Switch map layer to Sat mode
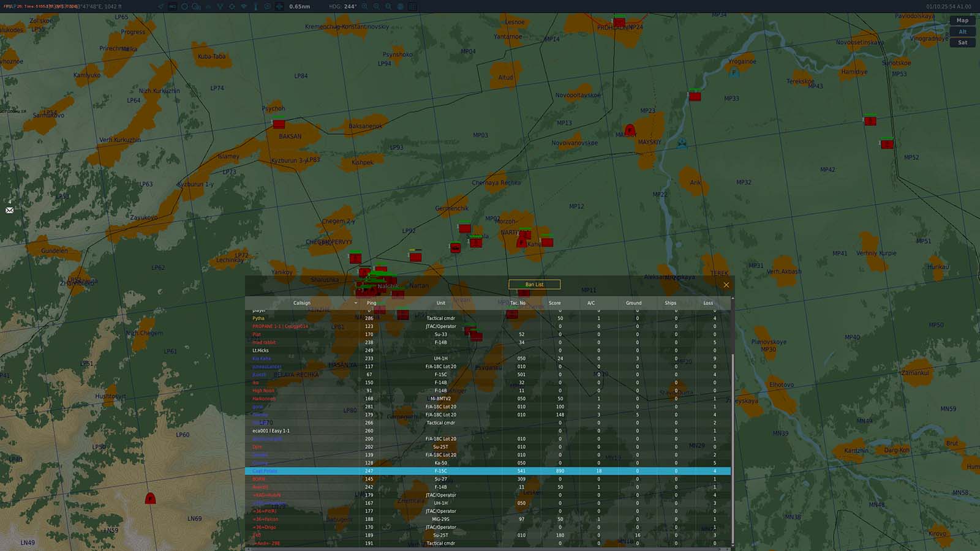The width and height of the screenshot is (980, 551). (962, 42)
